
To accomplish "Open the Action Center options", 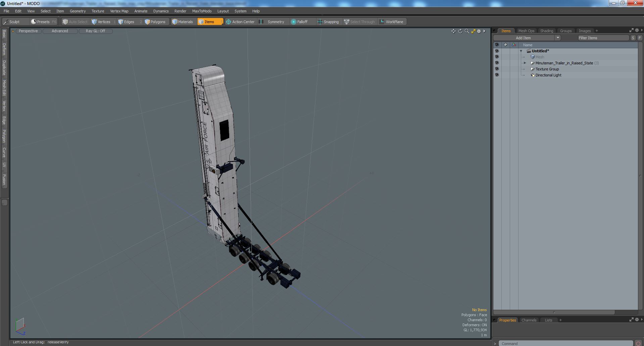I will click(241, 22).
